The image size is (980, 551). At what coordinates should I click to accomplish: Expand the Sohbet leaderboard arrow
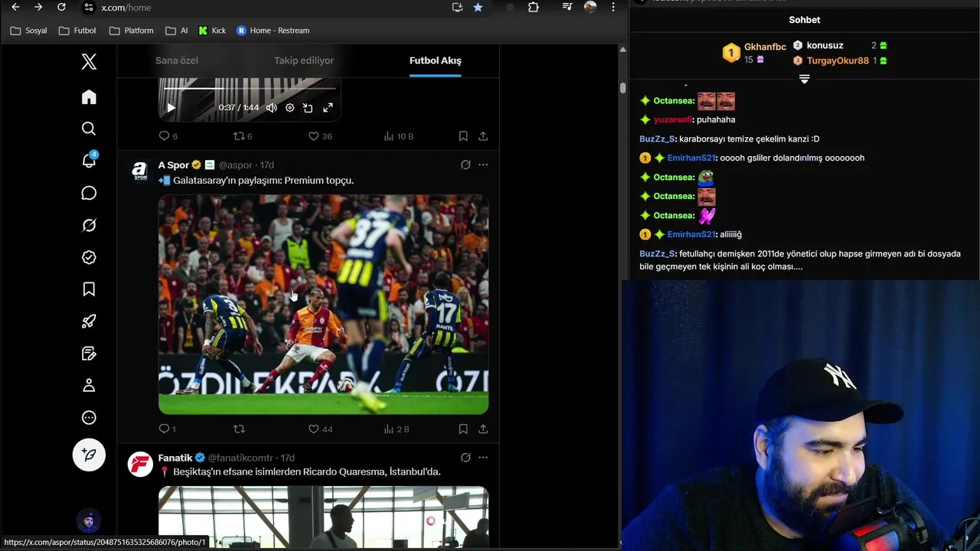click(x=804, y=79)
